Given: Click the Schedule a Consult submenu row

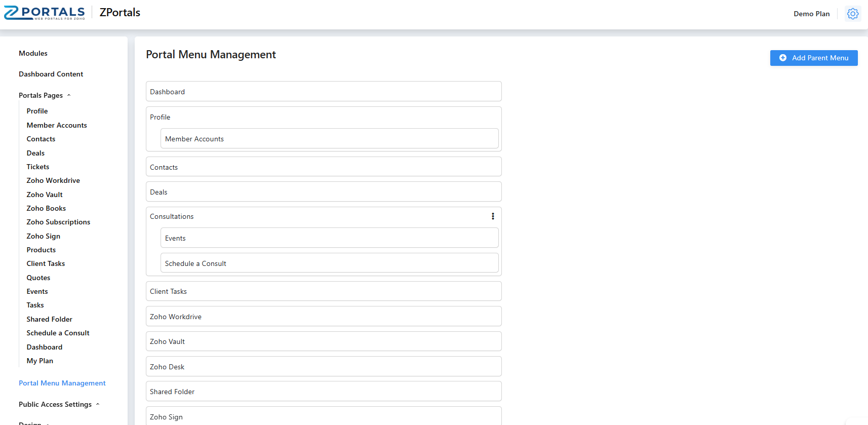Looking at the screenshot, I should (329, 263).
